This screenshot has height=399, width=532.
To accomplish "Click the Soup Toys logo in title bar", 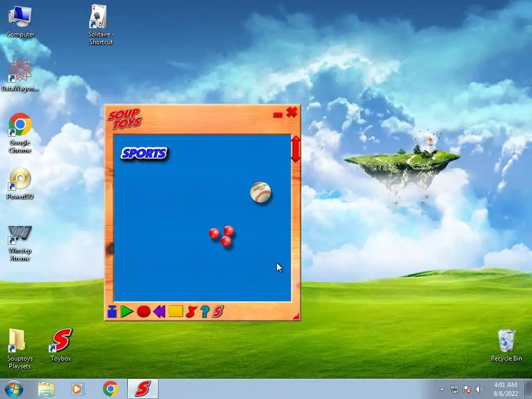I will click(125, 119).
